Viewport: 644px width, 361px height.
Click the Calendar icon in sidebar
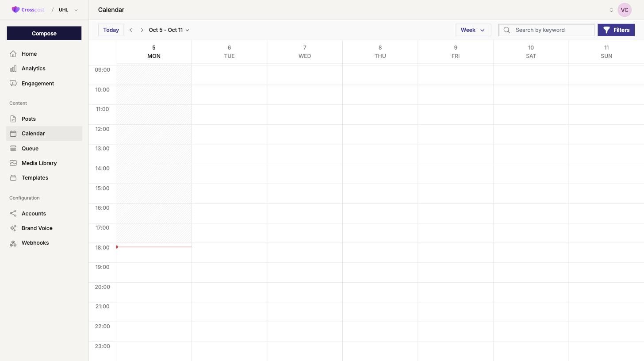pos(13,134)
